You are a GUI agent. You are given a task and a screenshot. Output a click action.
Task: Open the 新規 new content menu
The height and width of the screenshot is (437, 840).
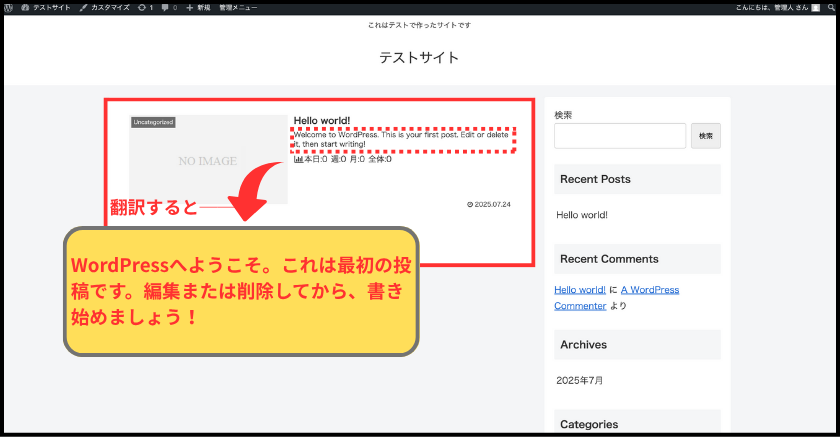198,7
